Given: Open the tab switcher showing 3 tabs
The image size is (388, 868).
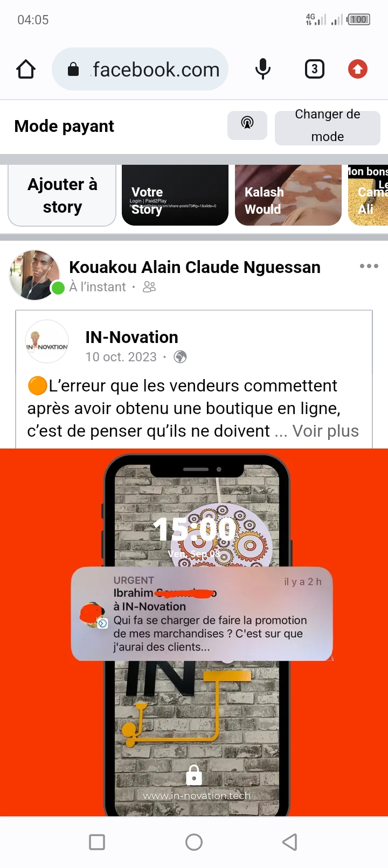Looking at the screenshot, I should (x=315, y=69).
